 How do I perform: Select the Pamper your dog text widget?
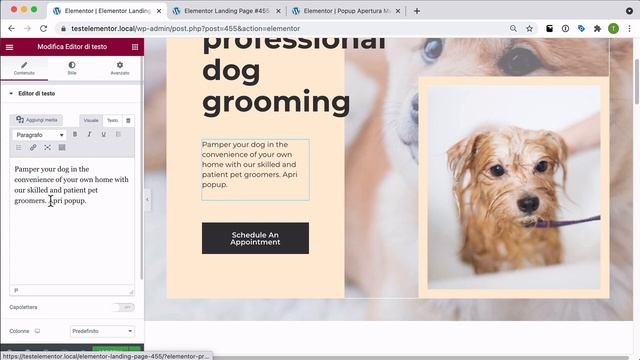[x=256, y=170]
